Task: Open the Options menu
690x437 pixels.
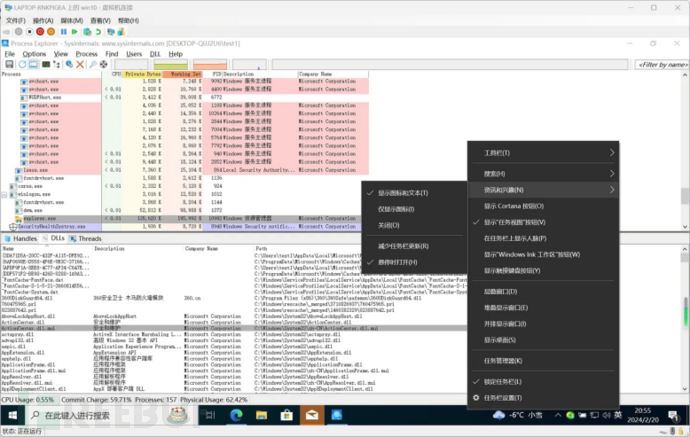Action: click(34, 53)
